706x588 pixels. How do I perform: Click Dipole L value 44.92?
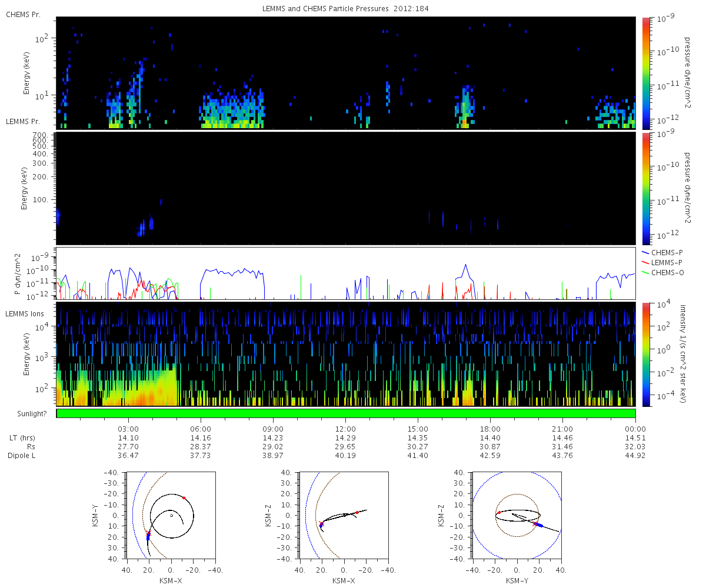[x=635, y=456]
